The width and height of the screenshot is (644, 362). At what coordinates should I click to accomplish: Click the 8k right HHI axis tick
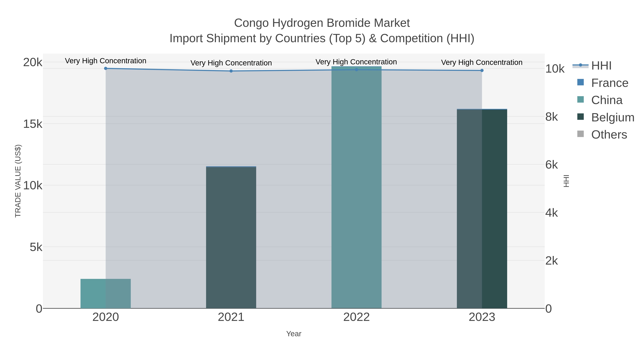[x=552, y=117]
